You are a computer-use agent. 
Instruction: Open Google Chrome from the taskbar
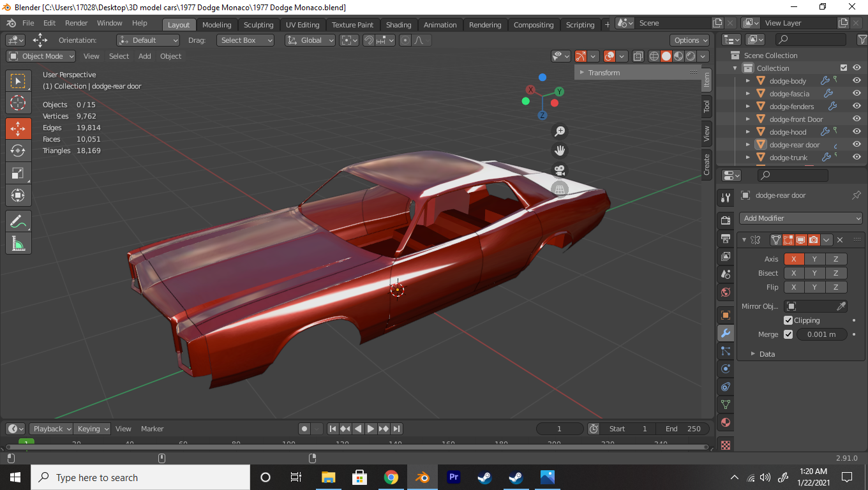pyautogui.click(x=391, y=477)
